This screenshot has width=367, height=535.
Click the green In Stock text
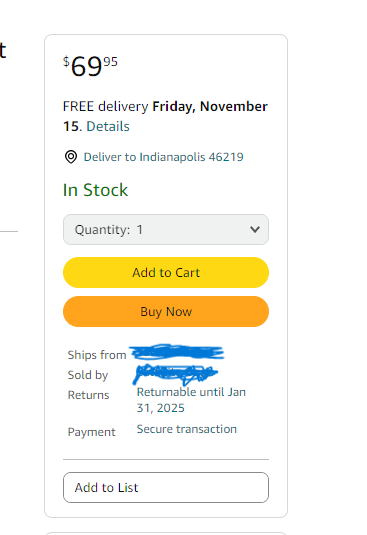tap(96, 190)
